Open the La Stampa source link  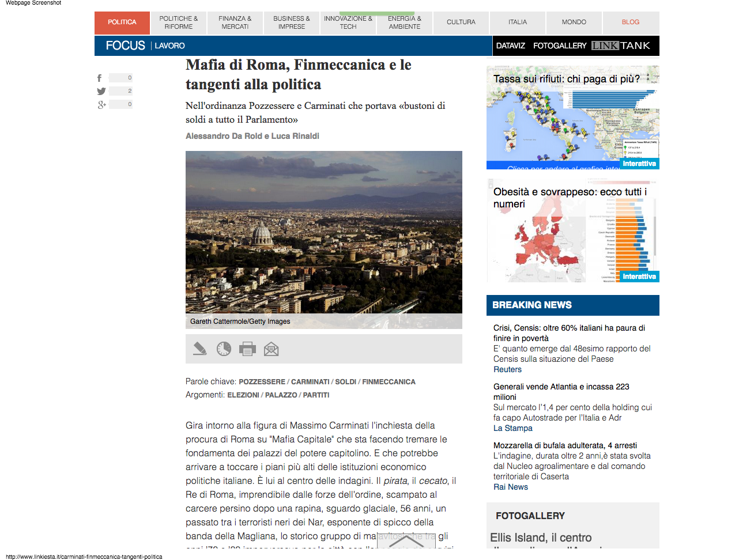[x=513, y=429]
